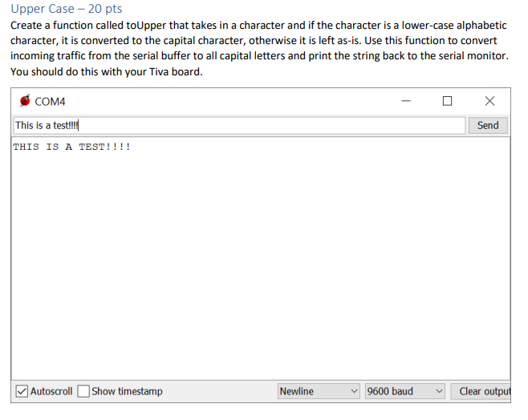Viewport: 528px width, 420px height.
Task: Click the 'COM4' window title text
Action: coord(50,102)
